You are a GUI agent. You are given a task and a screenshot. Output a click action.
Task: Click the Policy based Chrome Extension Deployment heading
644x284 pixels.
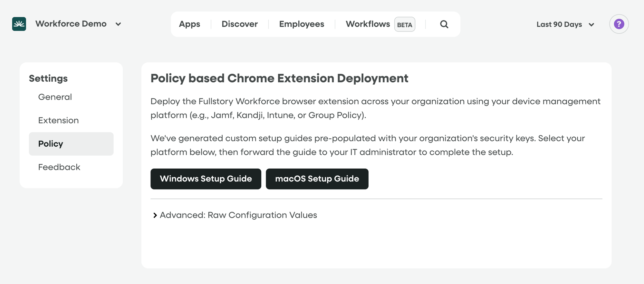coord(279,78)
